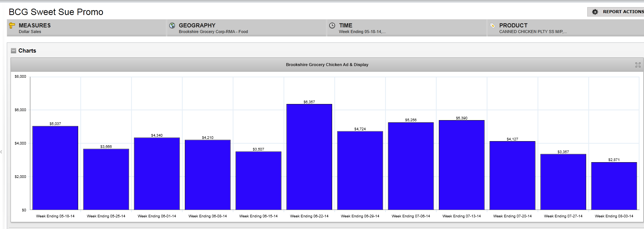Click the $2,871 bar for 08-03-14
Viewport: 644px width, 229px height.
click(x=614, y=186)
